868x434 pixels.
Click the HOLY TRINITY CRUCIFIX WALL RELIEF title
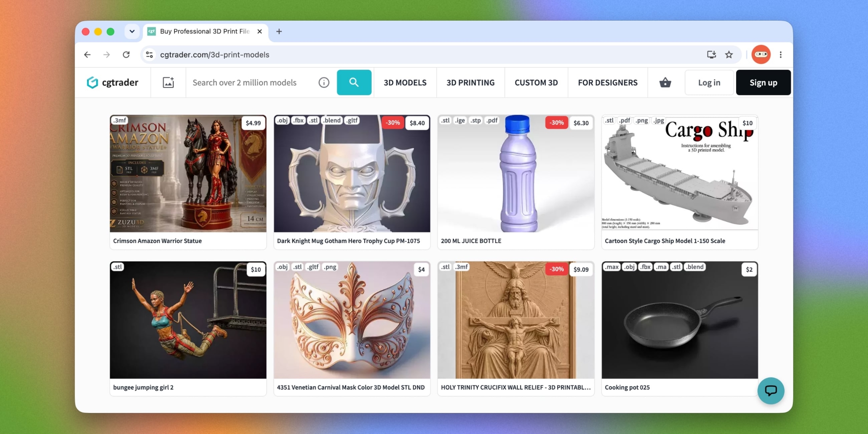[515, 387]
